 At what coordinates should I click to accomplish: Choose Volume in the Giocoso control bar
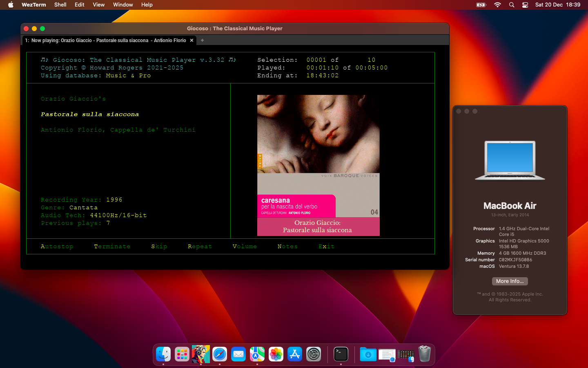click(245, 246)
